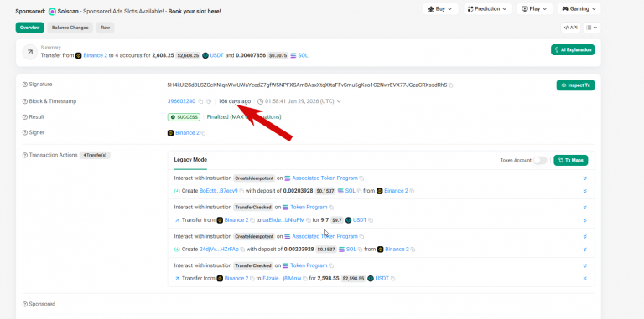
Task: Copy the BoEctt...B7ecv9 account address
Action: coord(241,191)
